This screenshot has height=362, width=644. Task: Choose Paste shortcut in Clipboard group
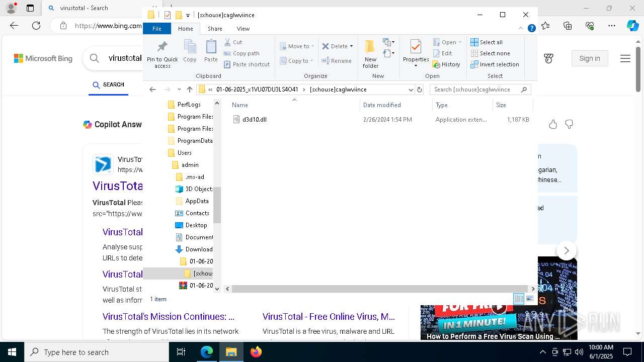pos(247,64)
